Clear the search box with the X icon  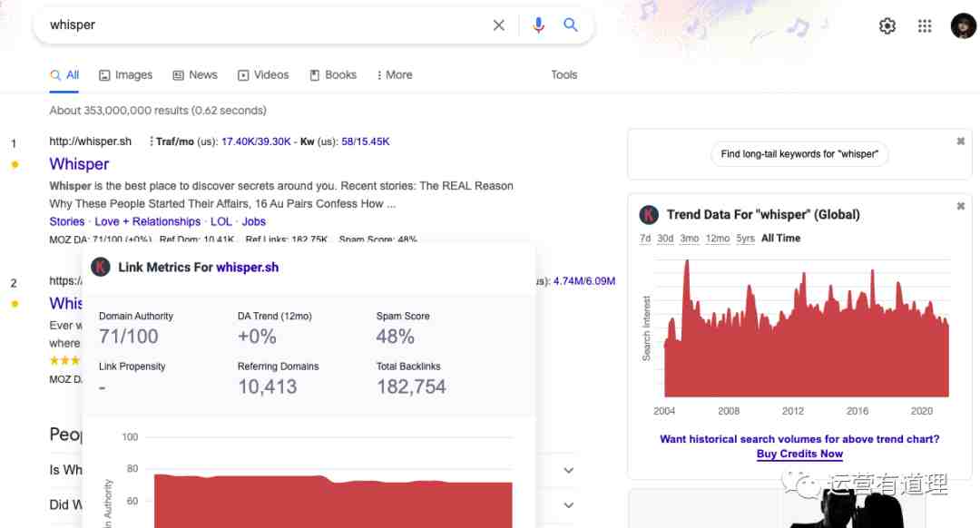click(x=499, y=25)
